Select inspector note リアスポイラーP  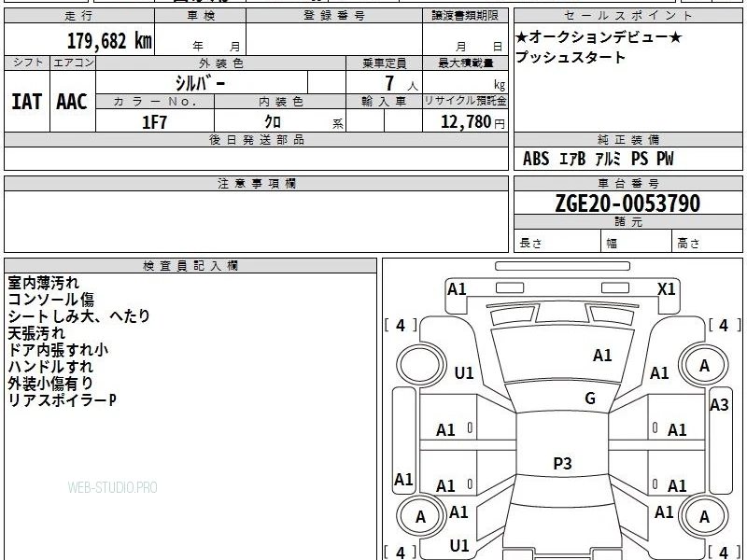(62, 400)
